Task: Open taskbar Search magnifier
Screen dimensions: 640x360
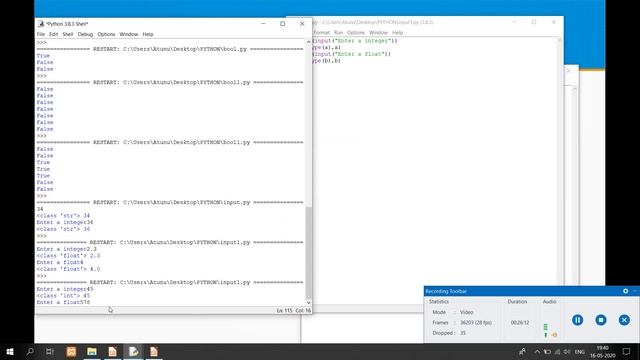Action: tap(30, 351)
